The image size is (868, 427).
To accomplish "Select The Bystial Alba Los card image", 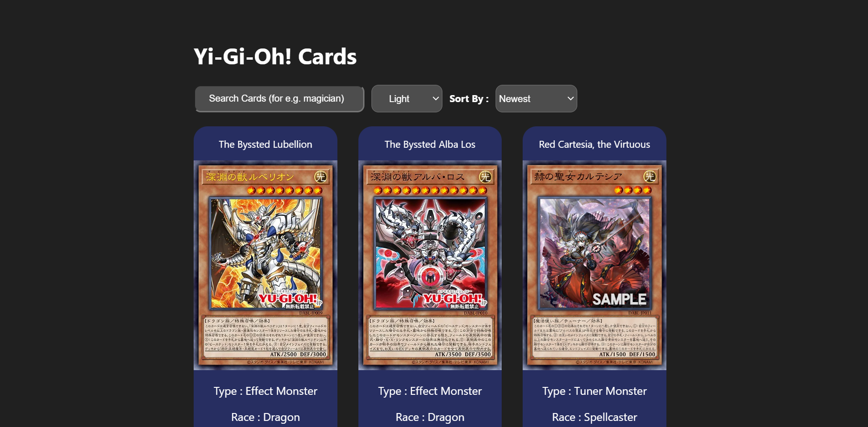I will tap(430, 265).
